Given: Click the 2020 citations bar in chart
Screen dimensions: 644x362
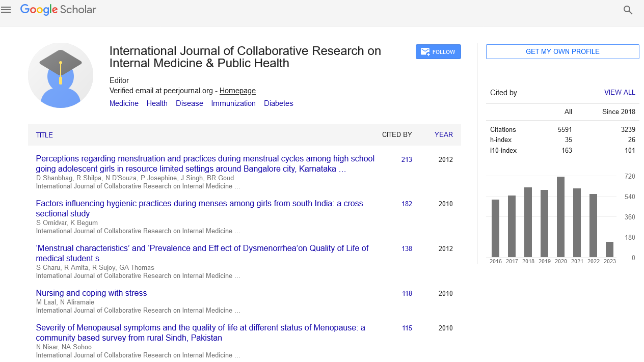Looking at the screenshot, I should pyautogui.click(x=560, y=217).
